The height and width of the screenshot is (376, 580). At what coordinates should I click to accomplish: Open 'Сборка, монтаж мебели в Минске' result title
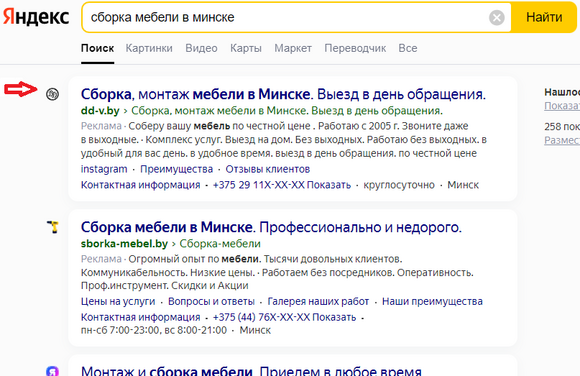(x=283, y=94)
